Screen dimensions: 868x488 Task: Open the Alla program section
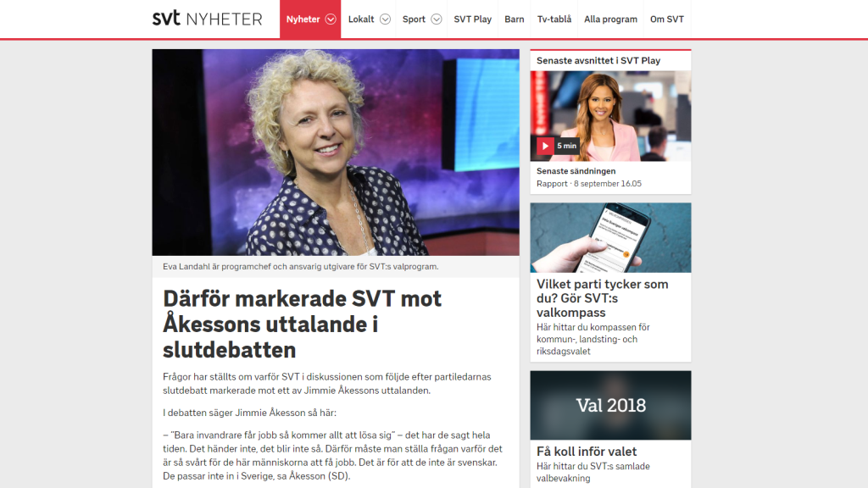coord(610,19)
